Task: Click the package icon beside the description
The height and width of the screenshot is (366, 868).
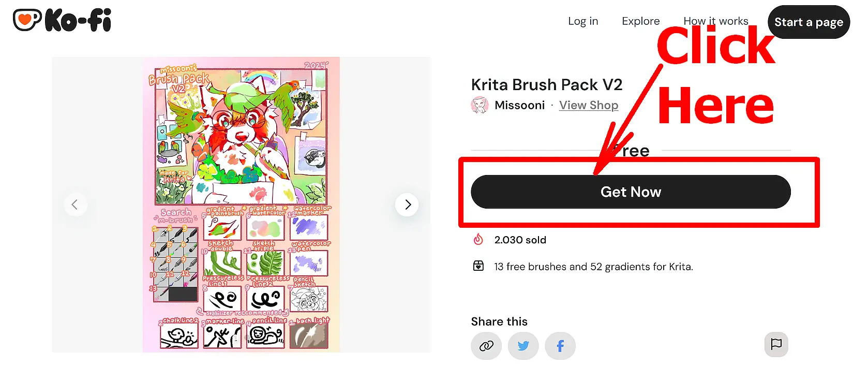Action: pos(478,266)
